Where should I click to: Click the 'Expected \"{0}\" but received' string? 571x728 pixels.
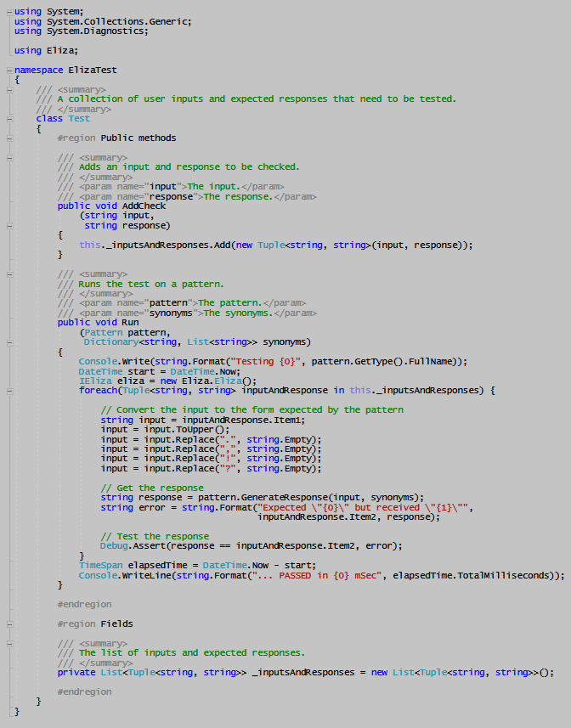coord(363,507)
